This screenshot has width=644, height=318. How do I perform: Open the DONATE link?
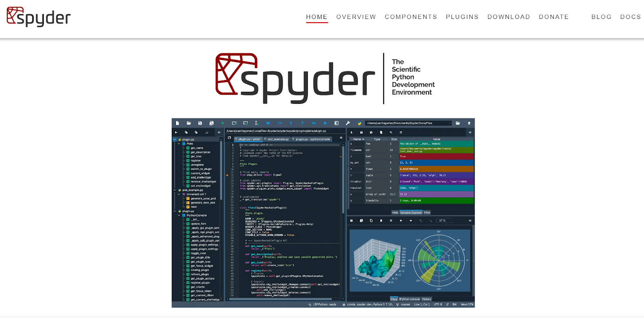pos(554,17)
